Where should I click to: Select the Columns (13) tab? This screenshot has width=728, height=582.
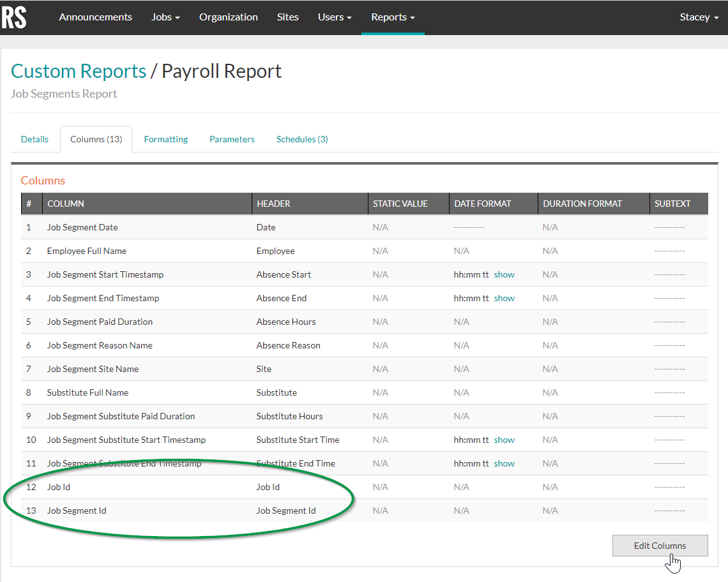coord(96,139)
